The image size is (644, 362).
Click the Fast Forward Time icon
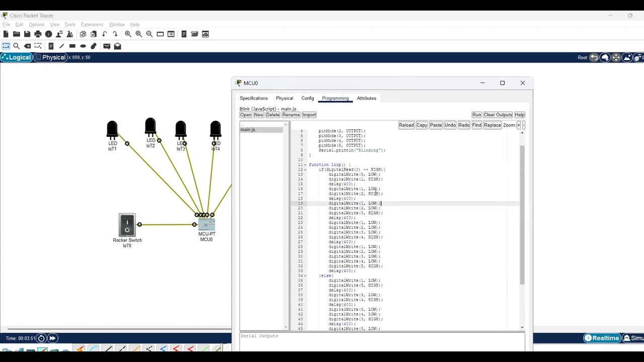pos(52,338)
